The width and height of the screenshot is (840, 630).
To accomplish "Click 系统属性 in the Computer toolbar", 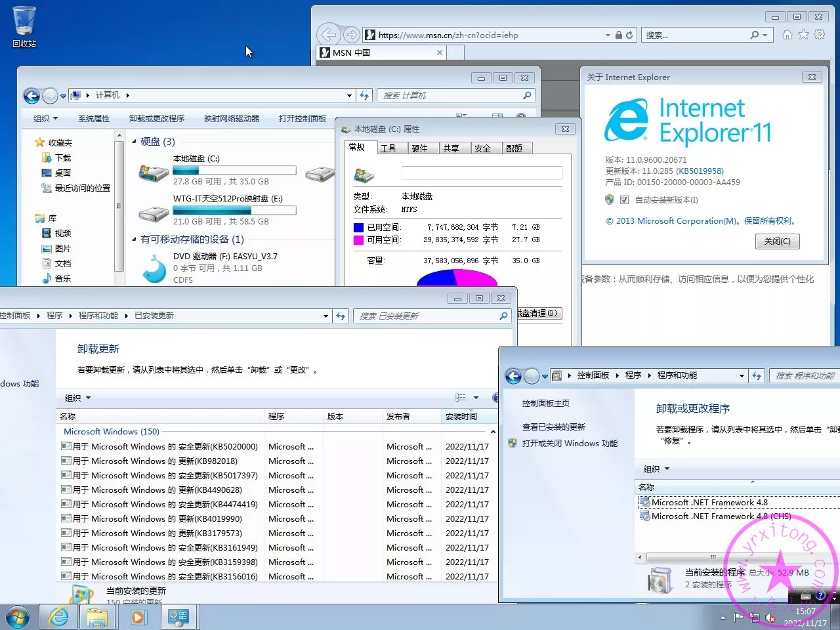I will point(94,119).
